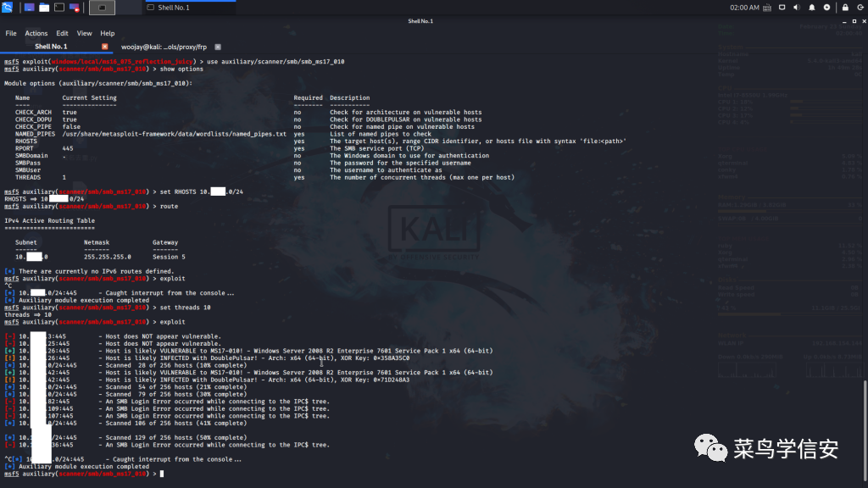The width and height of the screenshot is (868, 488).
Task: Click 'Session 5' gateway entry
Action: (169, 257)
